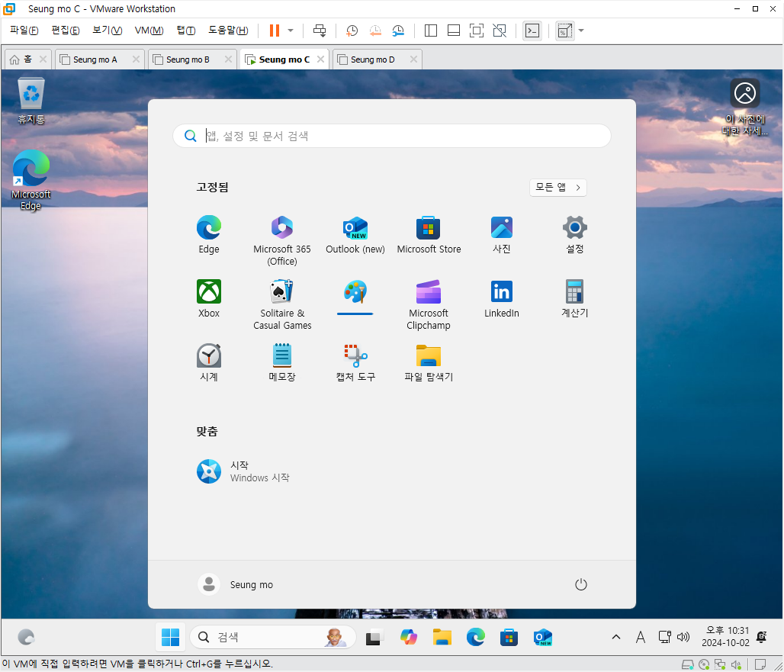Click the VMware pause VM button
This screenshot has height=672, width=784.
pos(274,31)
